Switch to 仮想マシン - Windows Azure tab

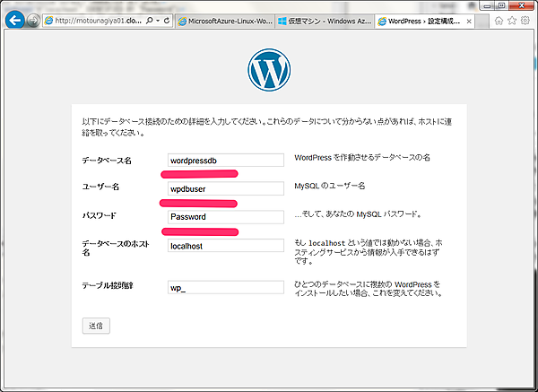tap(325, 22)
